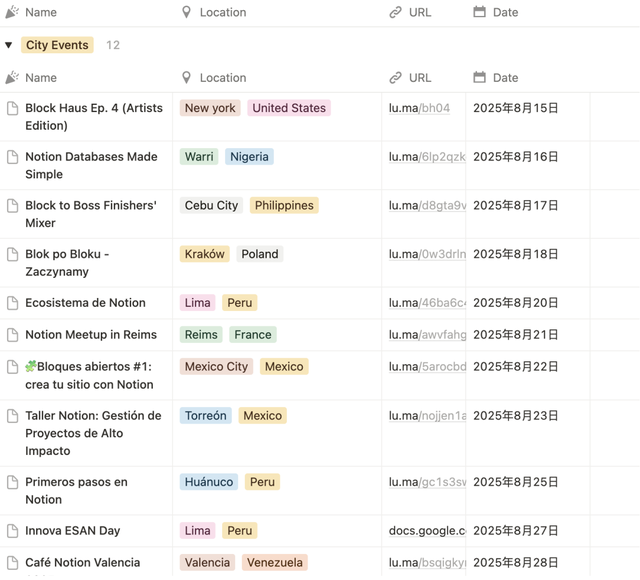Open page icon of Notion Databases Made Simple

tap(13, 157)
